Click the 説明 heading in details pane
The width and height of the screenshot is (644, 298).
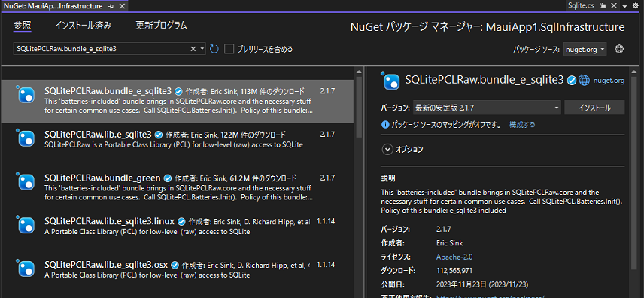[x=388, y=178]
